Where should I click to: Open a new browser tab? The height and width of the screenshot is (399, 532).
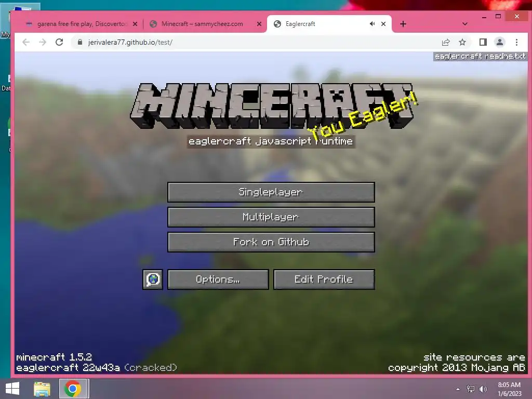pos(403,24)
